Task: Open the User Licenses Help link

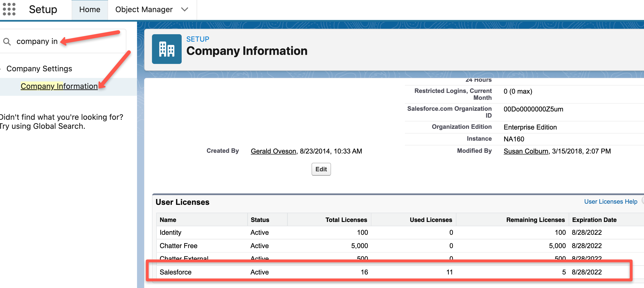Action: pyautogui.click(x=611, y=202)
